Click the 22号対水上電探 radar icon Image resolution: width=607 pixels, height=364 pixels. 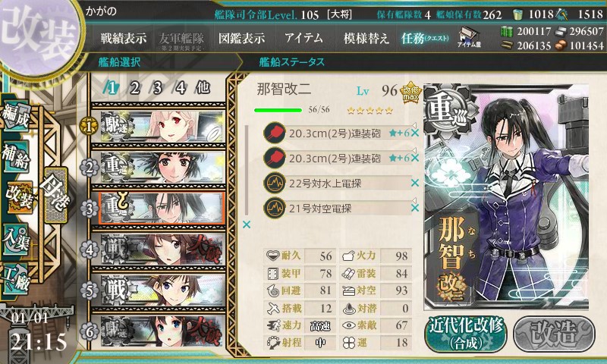(x=274, y=183)
